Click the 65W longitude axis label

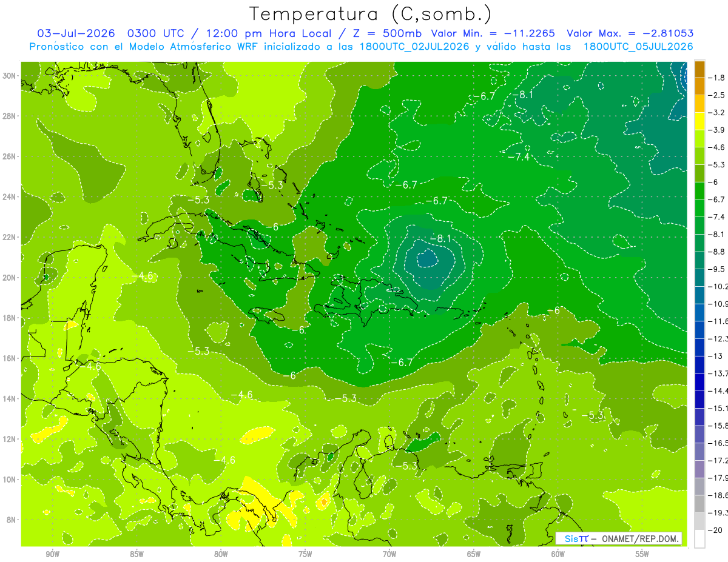pos(474,554)
